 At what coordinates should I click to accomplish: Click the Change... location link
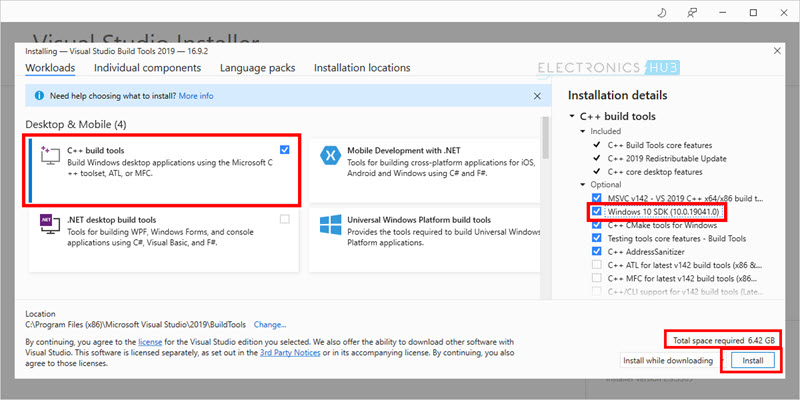(x=270, y=324)
